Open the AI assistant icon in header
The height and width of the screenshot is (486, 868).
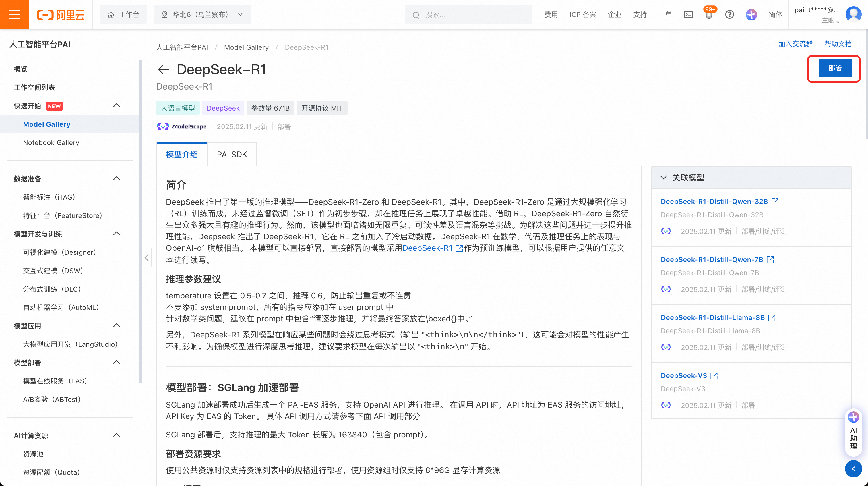coord(751,14)
